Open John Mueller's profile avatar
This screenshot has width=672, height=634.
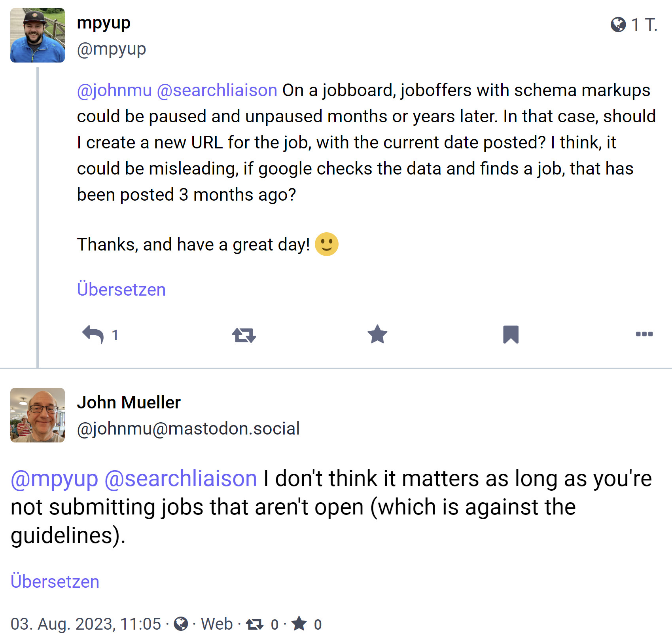coord(38,415)
